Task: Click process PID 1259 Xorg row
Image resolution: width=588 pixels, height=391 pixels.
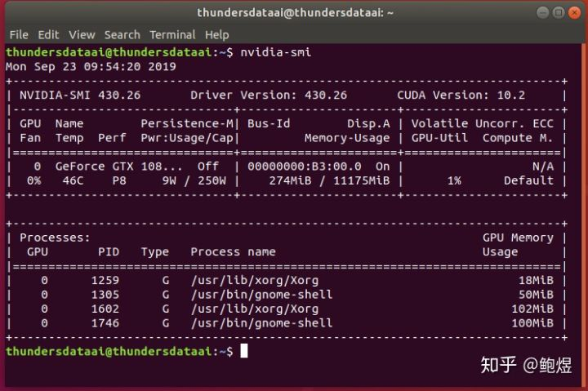Action: coord(287,280)
